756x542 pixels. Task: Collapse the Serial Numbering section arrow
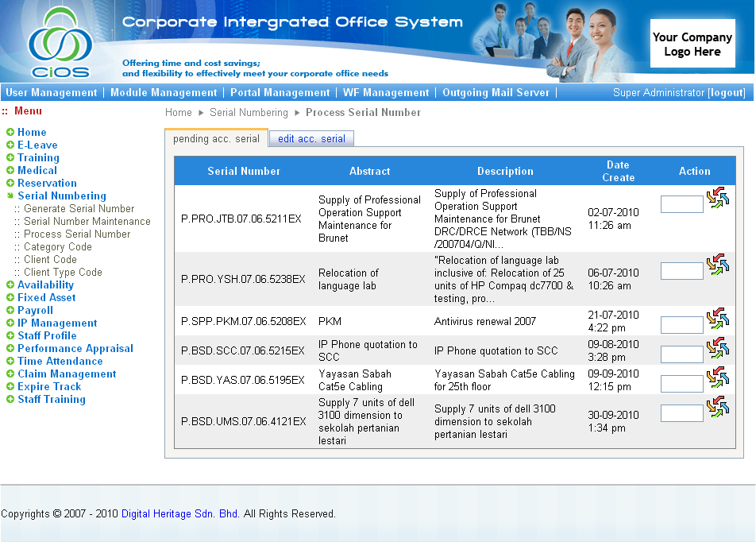[x=10, y=196]
